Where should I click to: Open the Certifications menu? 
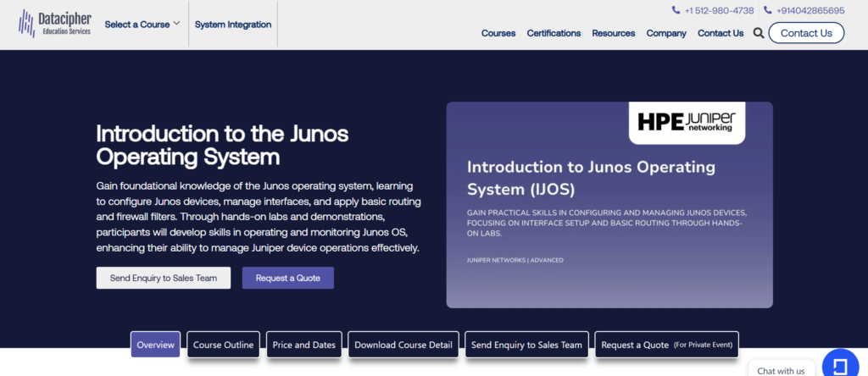click(x=554, y=33)
